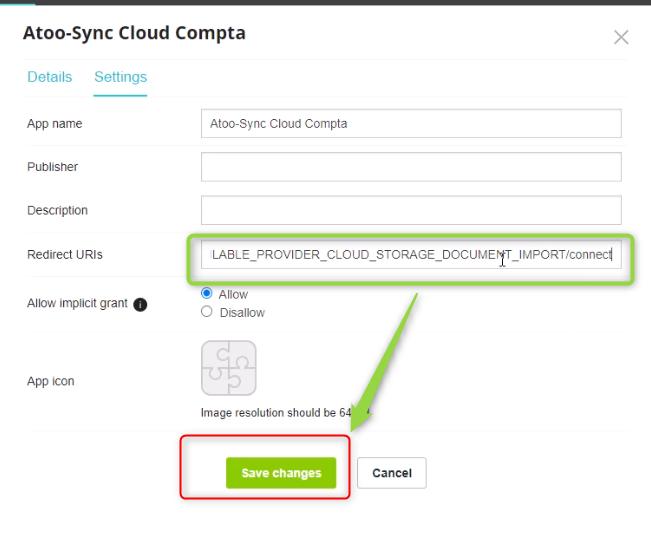Focus the Publisher text field

(411, 167)
